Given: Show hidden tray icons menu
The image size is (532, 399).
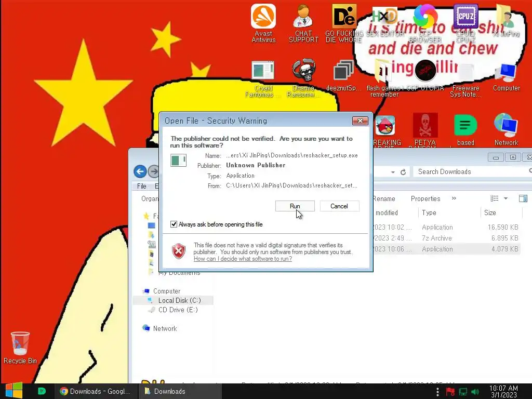Looking at the screenshot, I should (437, 392).
